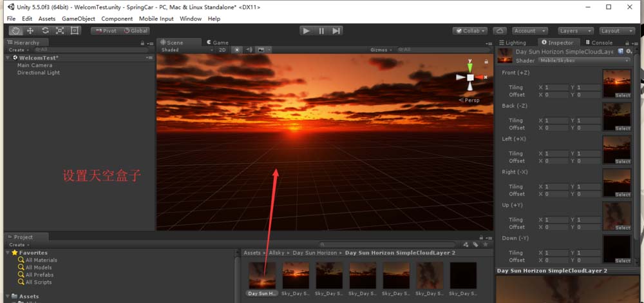This screenshot has height=303, width=644.
Task: Open the GameObject menu
Action: [x=79, y=19]
